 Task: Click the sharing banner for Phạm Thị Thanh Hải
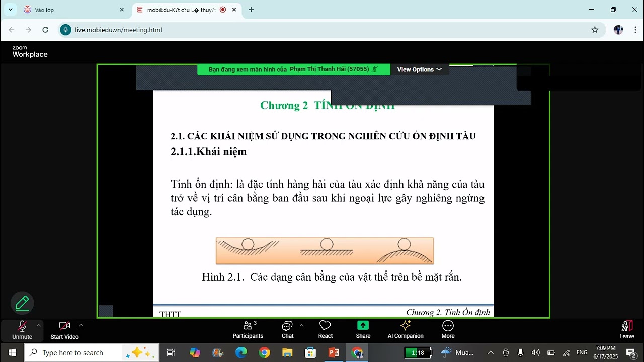293,69
